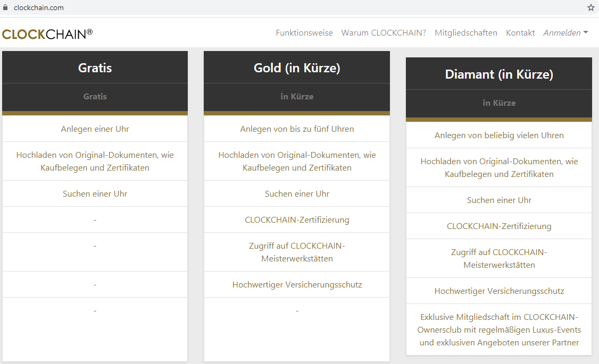
Task: Click the clockchain.com address bar
Action: [x=40, y=7]
